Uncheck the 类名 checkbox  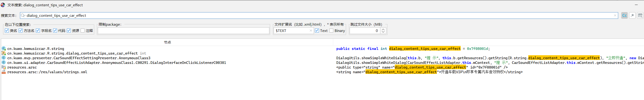pos(7,31)
